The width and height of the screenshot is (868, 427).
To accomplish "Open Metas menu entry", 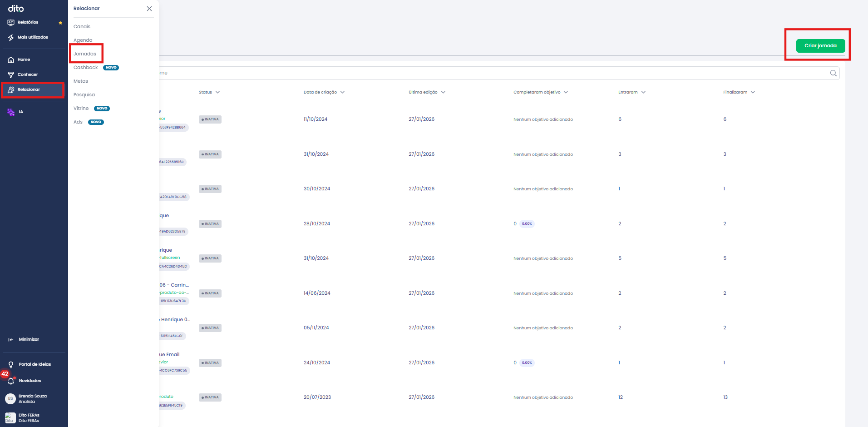I will tap(81, 81).
